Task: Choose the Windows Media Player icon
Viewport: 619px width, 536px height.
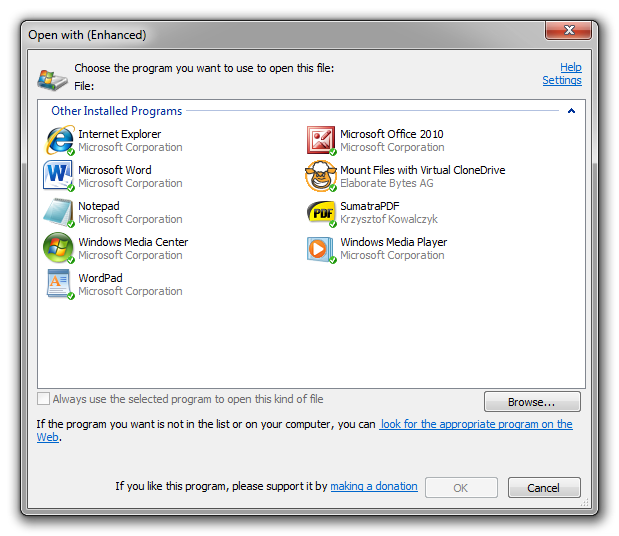Action: point(321,249)
